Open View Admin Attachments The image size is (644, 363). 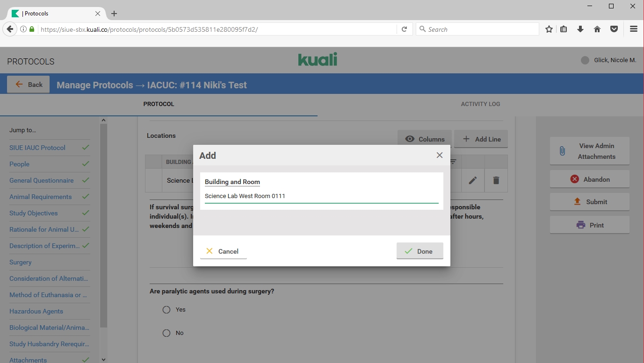click(589, 151)
